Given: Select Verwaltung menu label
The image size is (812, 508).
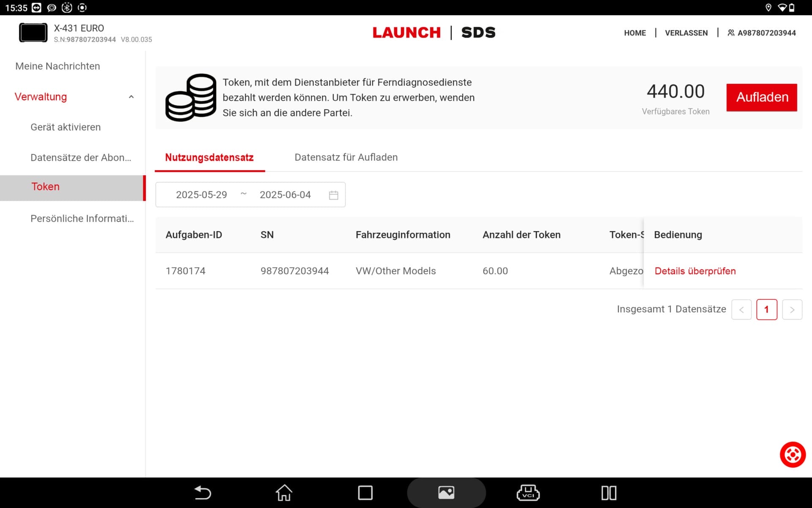Looking at the screenshot, I should pyautogui.click(x=41, y=97).
